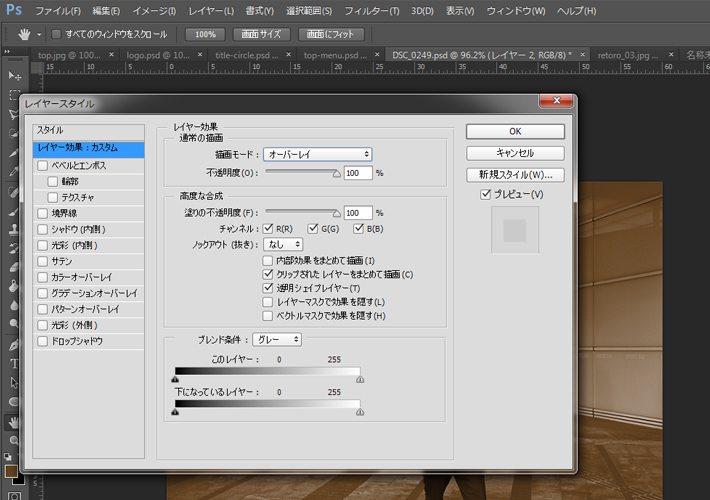Select the Type tool

point(14,363)
